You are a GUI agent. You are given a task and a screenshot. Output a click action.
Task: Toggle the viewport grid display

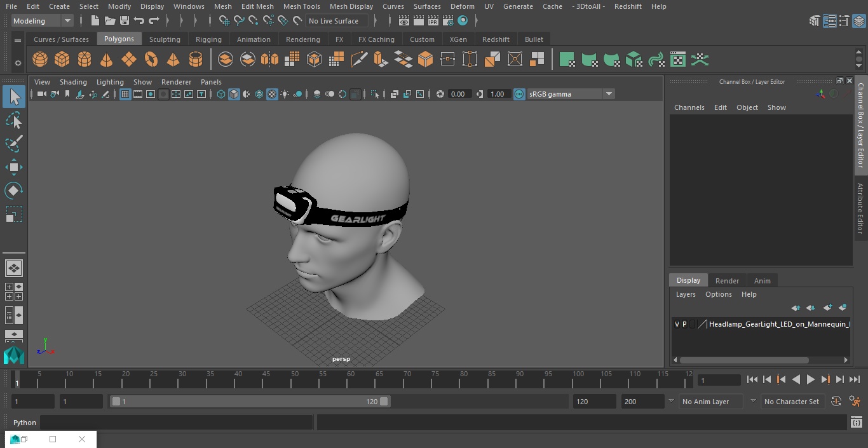tap(125, 94)
